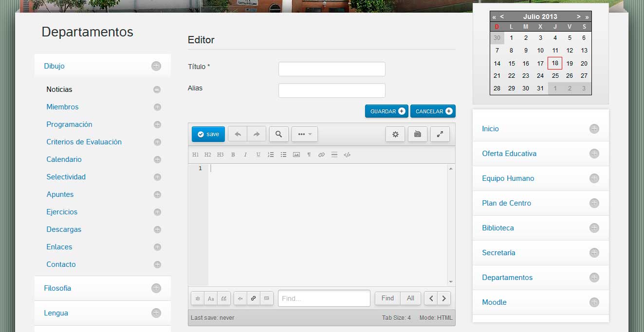Image resolution: width=644 pixels, height=332 pixels.
Task: Expand the Oferta Educativa menu item
Action: click(594, 154)
